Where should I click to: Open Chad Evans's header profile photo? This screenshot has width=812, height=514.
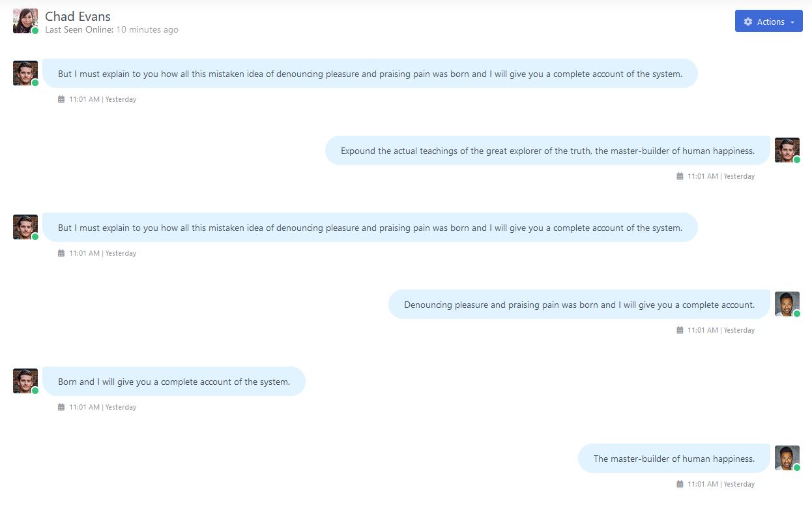pos(25,21)
